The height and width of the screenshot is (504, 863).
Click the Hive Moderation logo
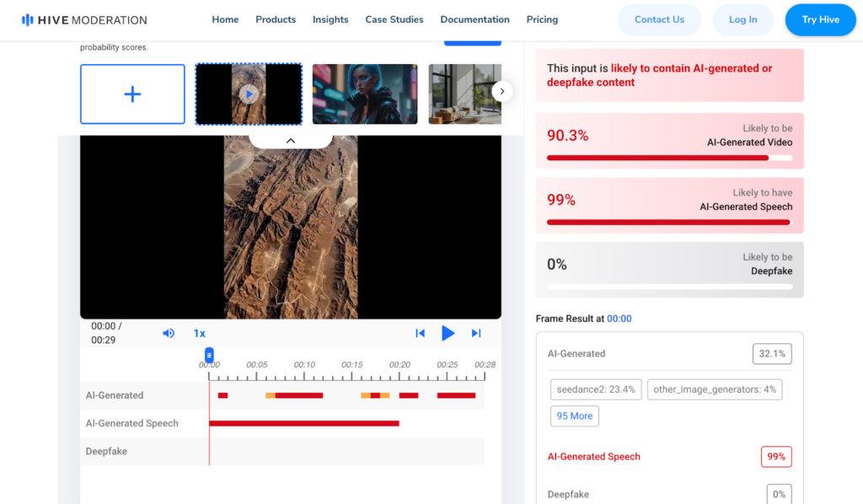pyautogui.click(x=84, y=19)
